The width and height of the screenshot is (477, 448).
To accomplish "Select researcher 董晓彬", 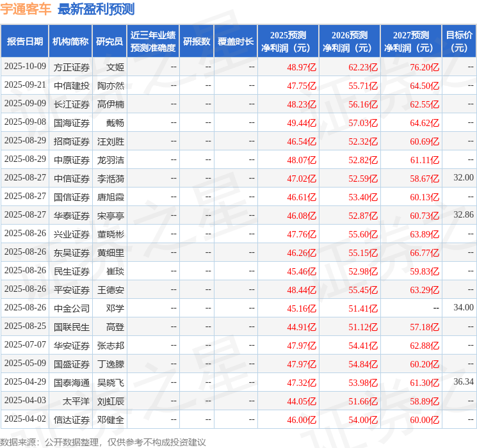I will pyautogui.click(x=111, y=234).
